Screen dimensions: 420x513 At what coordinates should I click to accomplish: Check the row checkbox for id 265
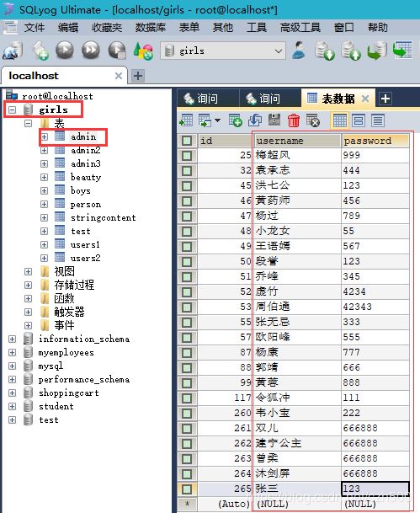point(187,489)
